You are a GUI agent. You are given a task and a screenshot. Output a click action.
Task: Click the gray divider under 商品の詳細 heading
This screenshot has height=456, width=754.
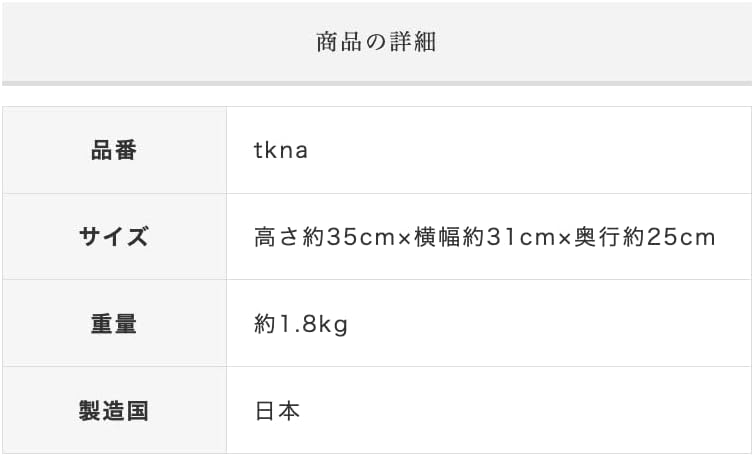click(x=377, y=84)
